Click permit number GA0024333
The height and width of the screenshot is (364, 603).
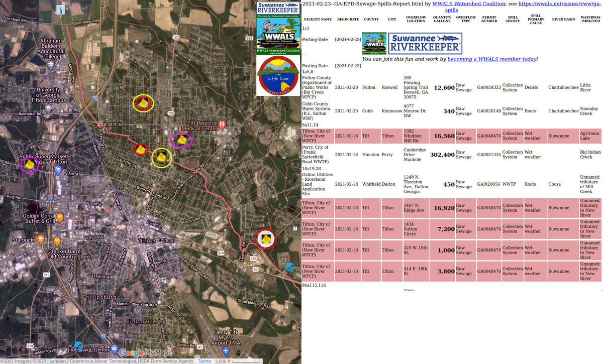489,87
